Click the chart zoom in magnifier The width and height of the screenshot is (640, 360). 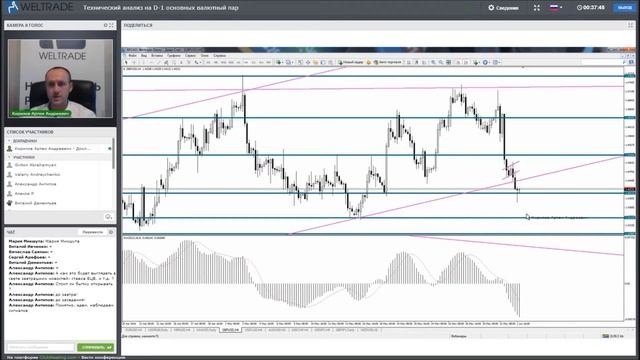point(433,62)
